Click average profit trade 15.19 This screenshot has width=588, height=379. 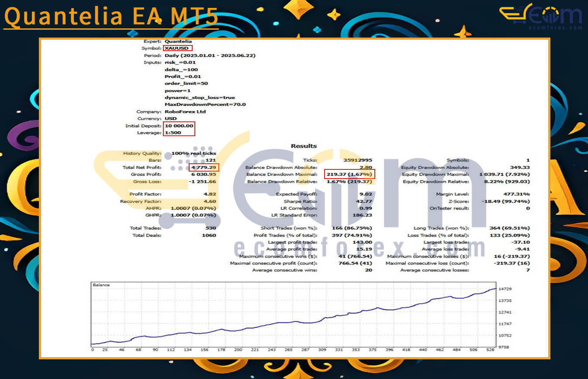tap(365, 249)
